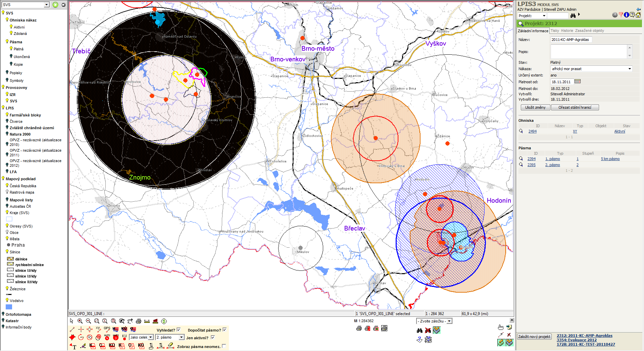Select the GPS point entry tool

tap(107, 329)
